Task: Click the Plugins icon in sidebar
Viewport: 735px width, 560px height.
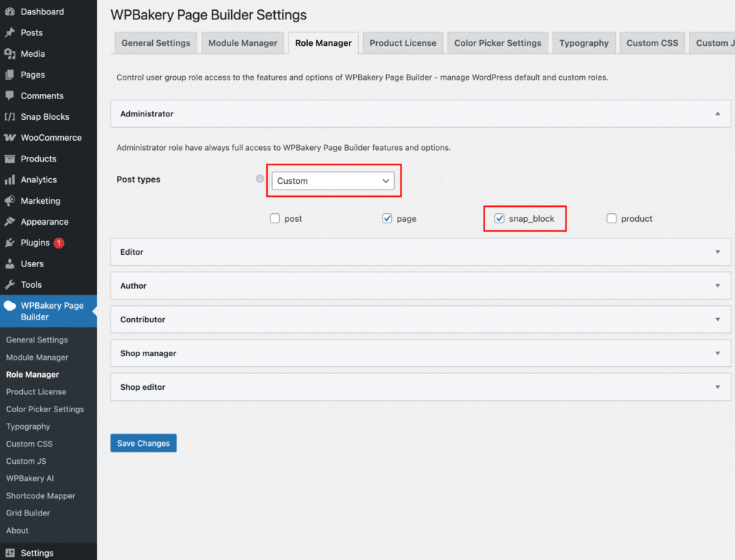Action: click(10, 243)
